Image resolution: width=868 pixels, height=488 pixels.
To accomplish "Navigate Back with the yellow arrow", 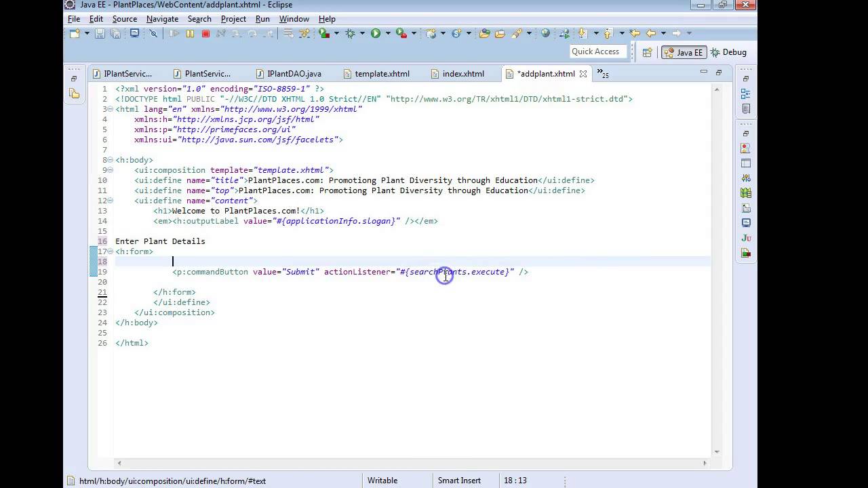I will 651,33.
